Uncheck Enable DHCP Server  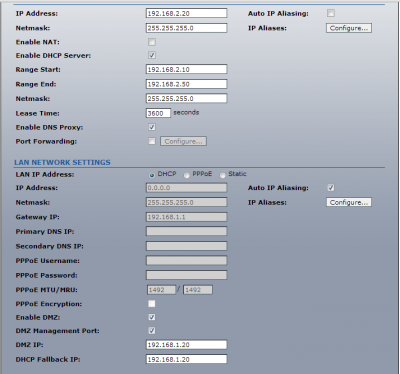coord(152,55)
